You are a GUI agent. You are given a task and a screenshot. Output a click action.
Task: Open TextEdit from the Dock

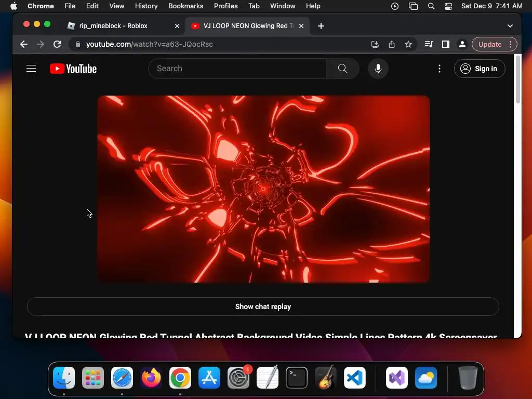coord(268,378)
